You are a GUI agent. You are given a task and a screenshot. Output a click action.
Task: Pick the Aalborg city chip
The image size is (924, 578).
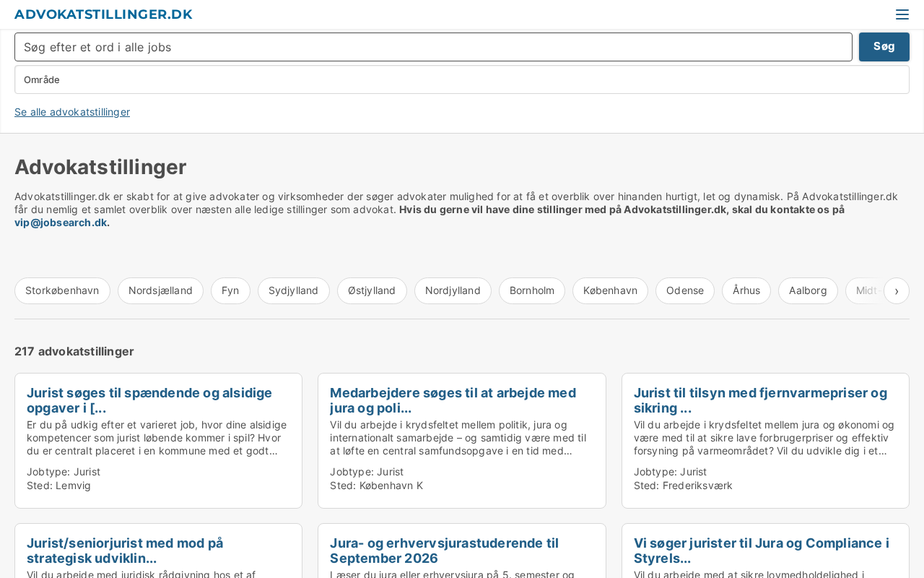(x=807, y=290)
